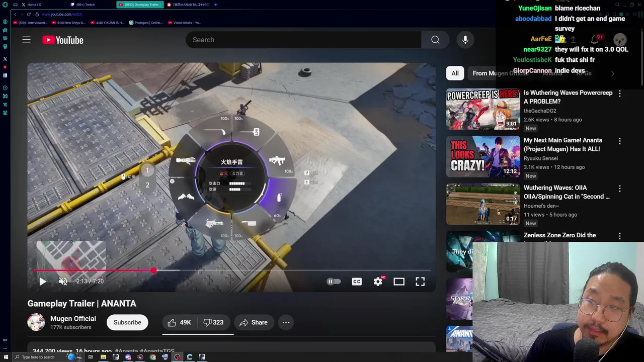Screen dimensions: 644x362
Task: Open GX browser logo menu
Action: 5,5
